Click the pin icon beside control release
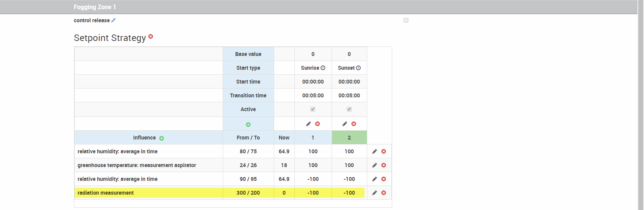Image resolution: width=644 pixels, height=210 pixels. click(113, 20)
